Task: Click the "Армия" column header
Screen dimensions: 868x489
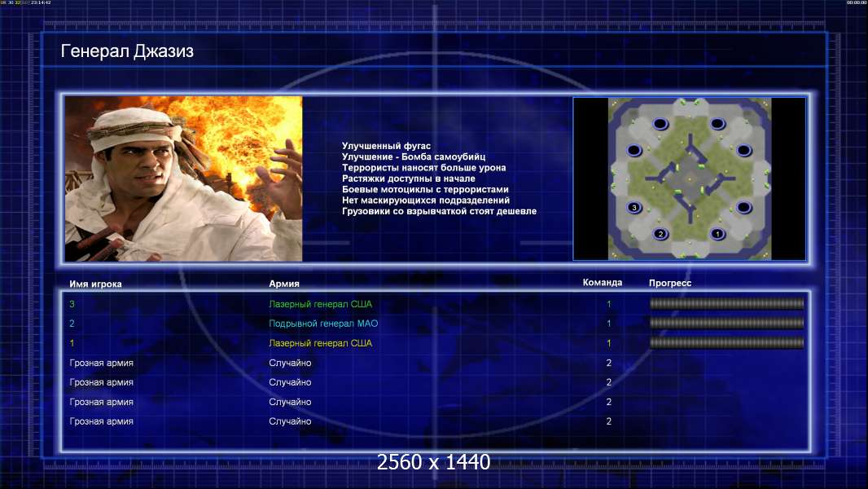Action: (x=284, y=284)
